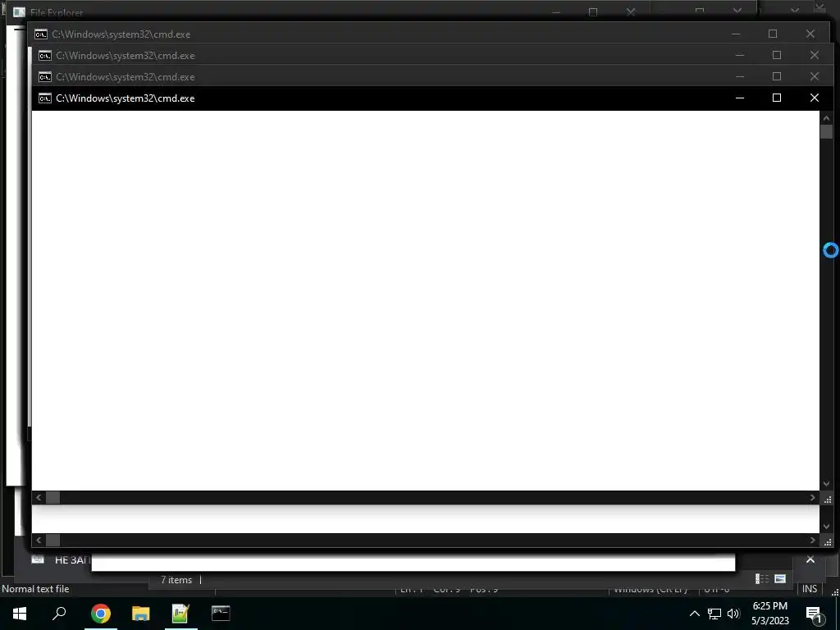Click the active cmd horizontal scrollbar right arrow
Screen dimensions: 840x630
[x=813, y=498]
